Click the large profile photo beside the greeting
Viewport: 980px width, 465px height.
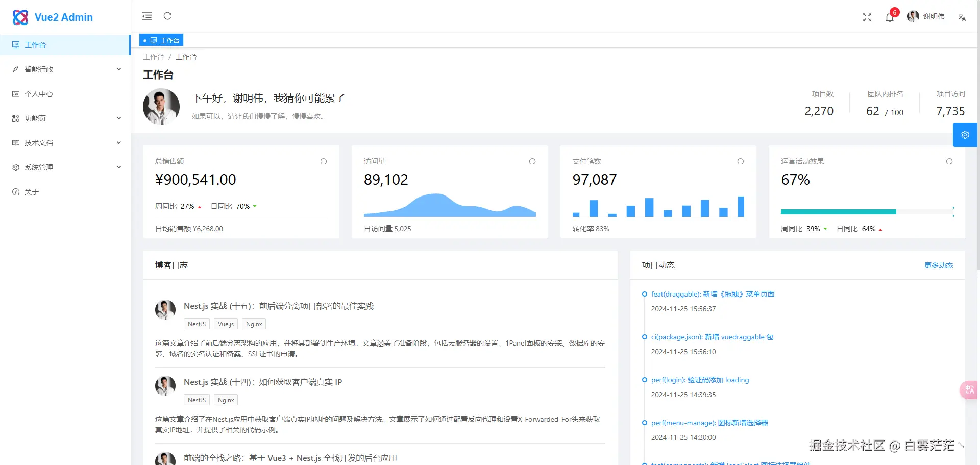(161, 107)
